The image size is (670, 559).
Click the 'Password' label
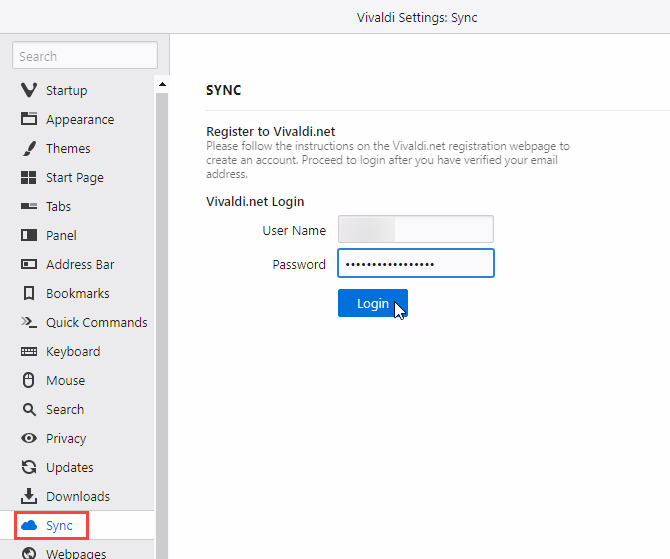click(299, 265)
